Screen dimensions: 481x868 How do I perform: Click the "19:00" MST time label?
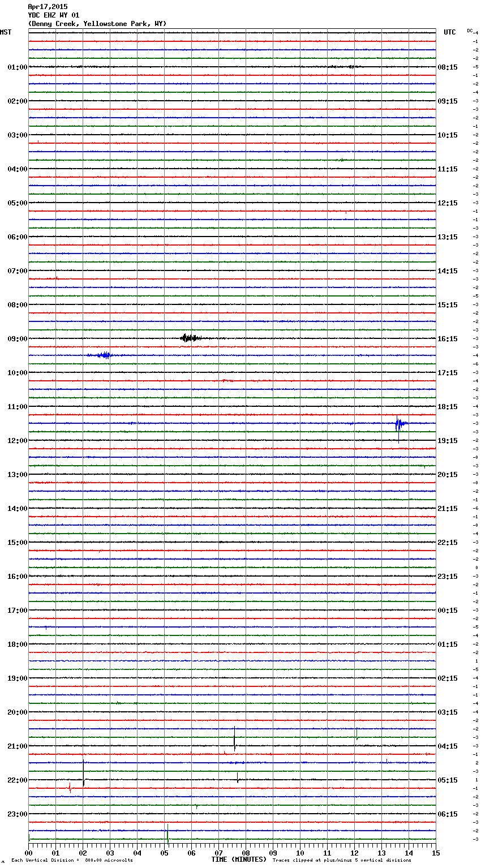17,678
